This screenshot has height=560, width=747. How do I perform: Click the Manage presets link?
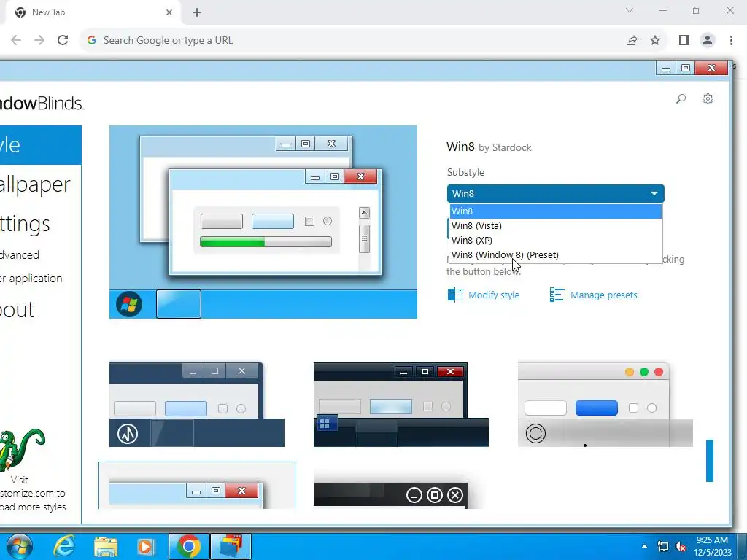tap(603, 295)
